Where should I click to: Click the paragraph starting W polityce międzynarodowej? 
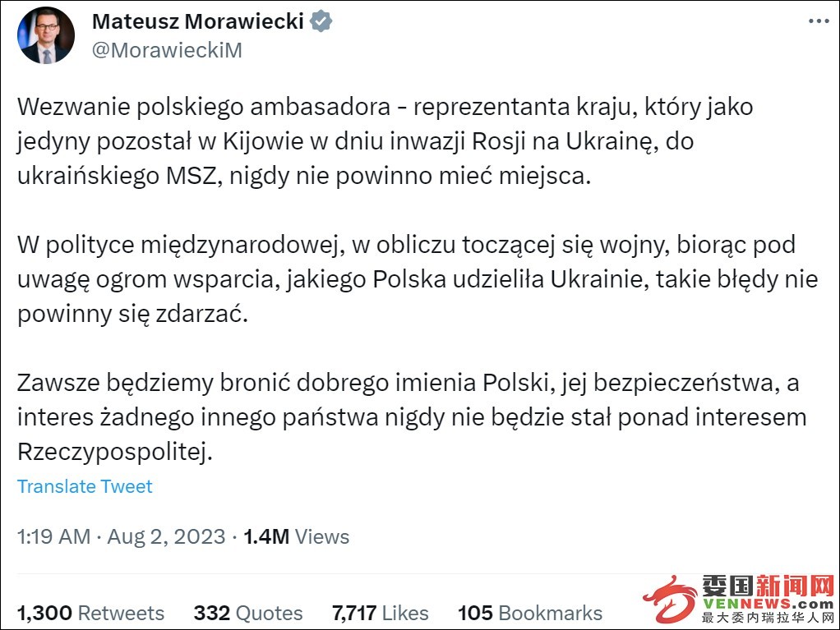418,279
